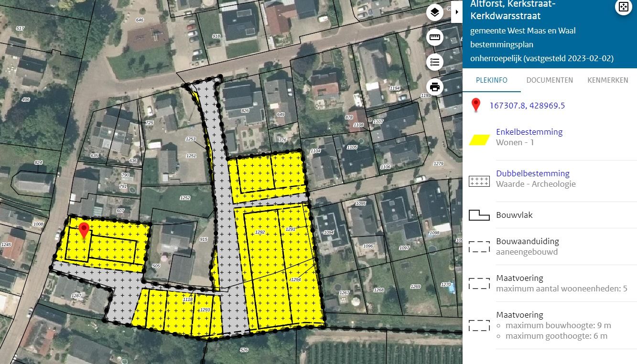637x364 pixels.
Task: Click the red pin icon beside the coordinates
Action: tap(475, 105)
